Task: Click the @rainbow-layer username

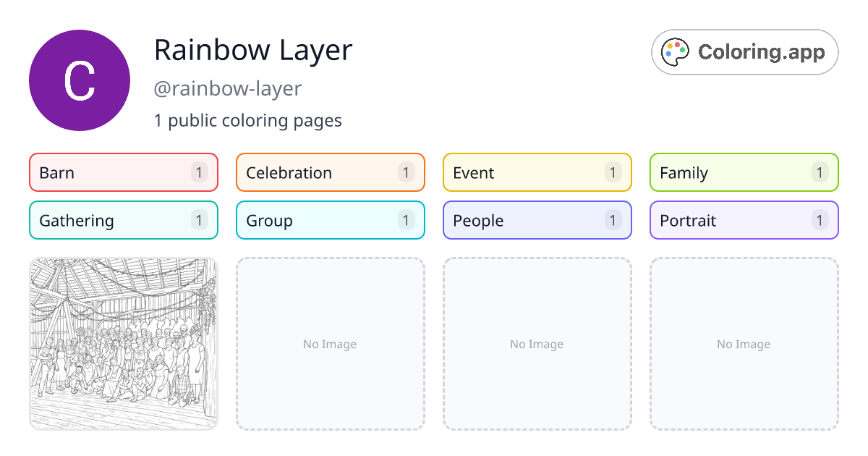Action: [229, 88]
